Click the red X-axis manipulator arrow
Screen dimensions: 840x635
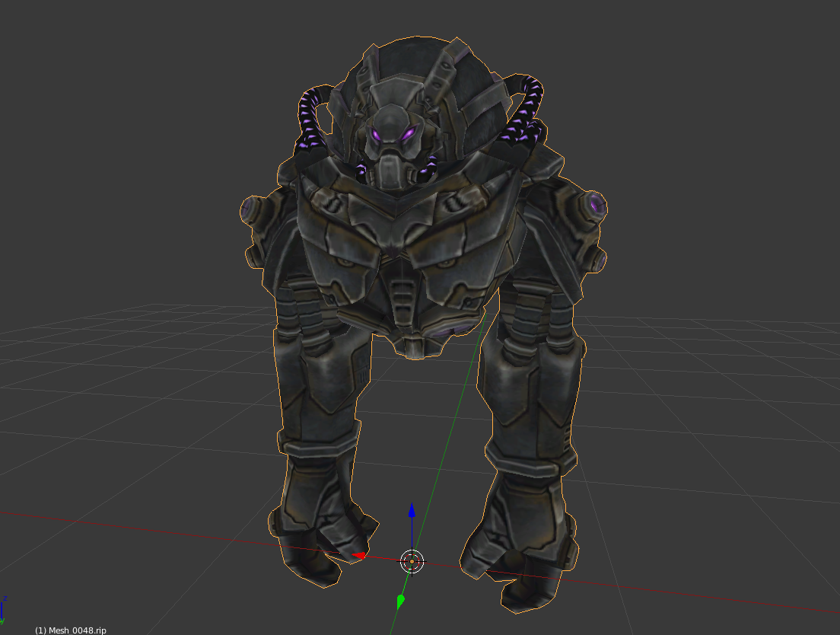click(359, 556)
